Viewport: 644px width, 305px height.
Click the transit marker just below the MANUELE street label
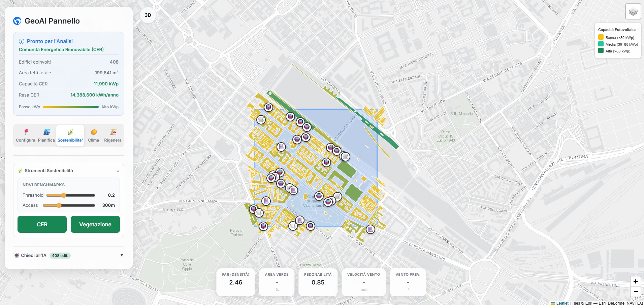point(311,226)
